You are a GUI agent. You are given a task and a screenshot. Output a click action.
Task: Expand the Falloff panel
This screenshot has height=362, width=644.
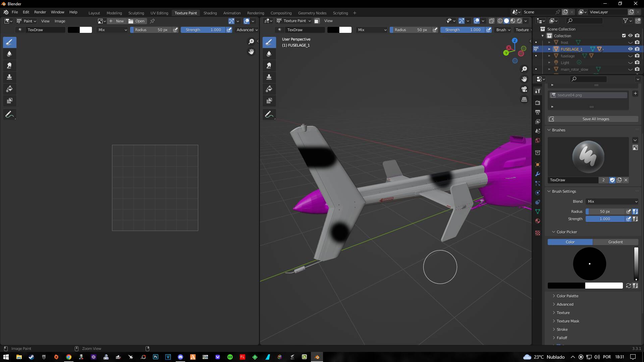point(562,338)
